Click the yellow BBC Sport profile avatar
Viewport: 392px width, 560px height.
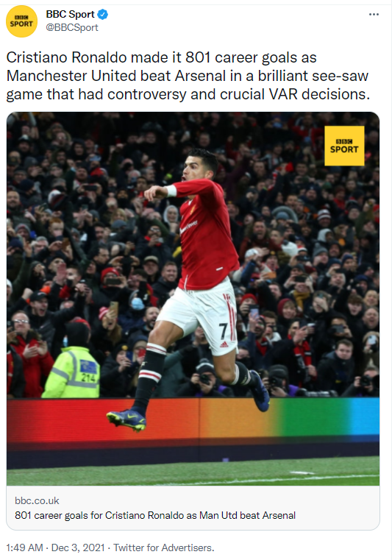pos(22,21)
